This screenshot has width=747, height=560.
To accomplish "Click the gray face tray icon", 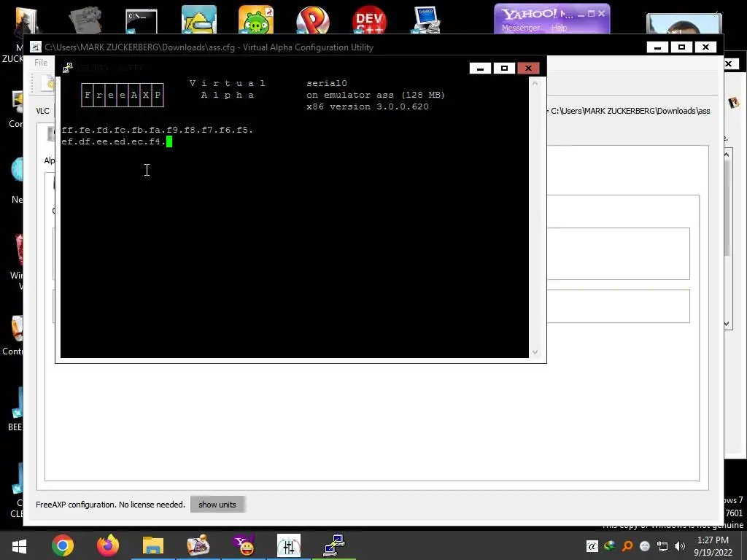I will [645, 546].
